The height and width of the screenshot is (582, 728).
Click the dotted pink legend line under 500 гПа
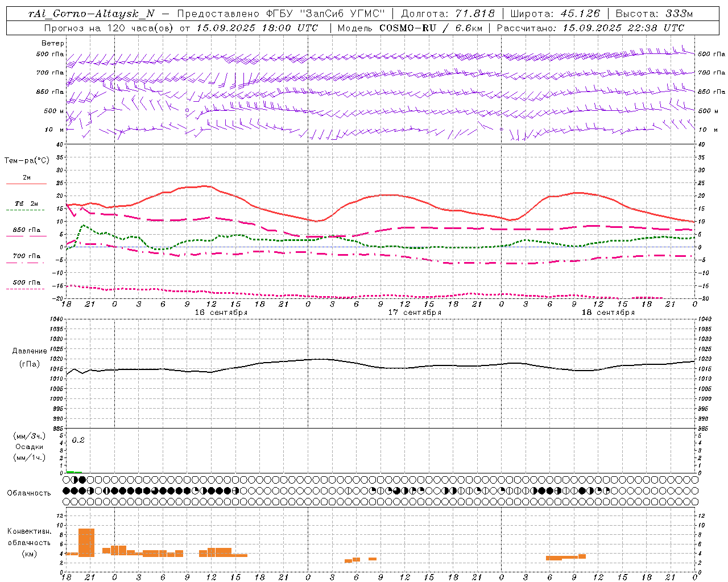tap(25, 289)
